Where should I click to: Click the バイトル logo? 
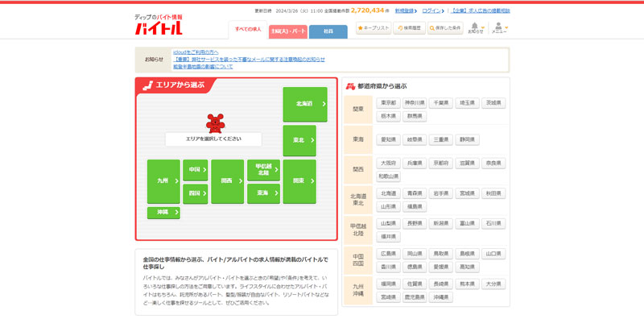click(159, 25)
